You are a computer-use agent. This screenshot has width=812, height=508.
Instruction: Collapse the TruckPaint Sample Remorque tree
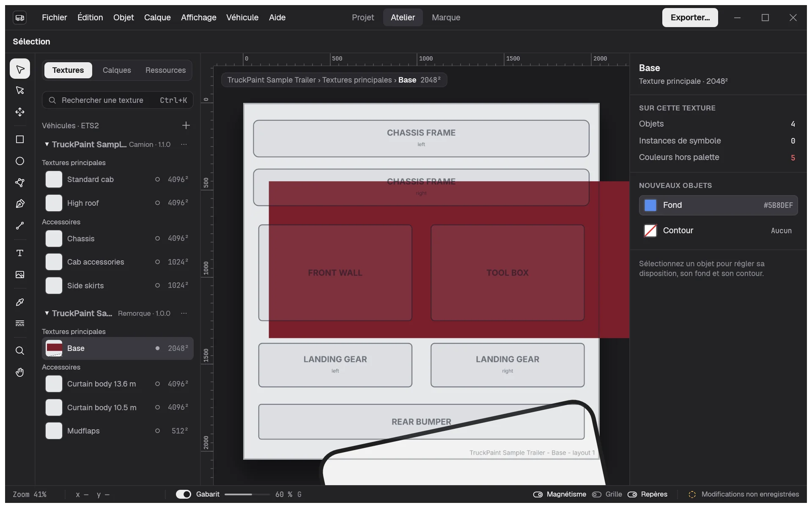coord(47,313)
